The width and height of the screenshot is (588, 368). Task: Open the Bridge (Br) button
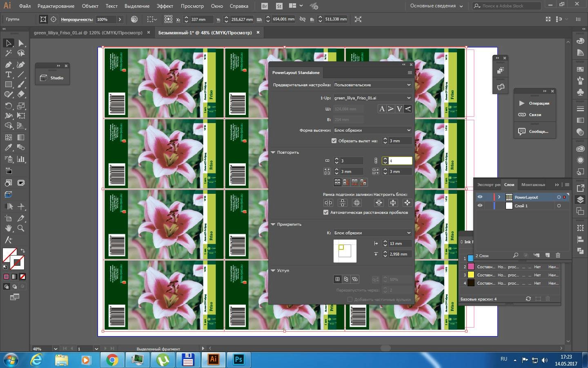tap(265, 6)
